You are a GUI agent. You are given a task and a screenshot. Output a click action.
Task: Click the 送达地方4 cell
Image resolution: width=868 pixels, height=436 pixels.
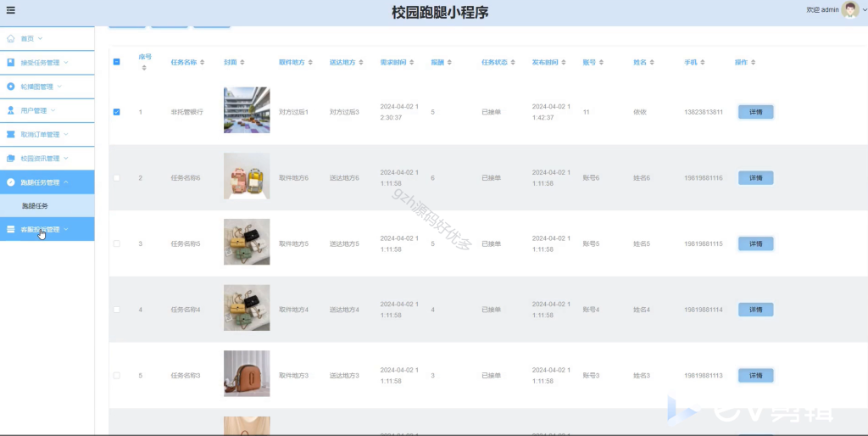(x=344, y=310)
